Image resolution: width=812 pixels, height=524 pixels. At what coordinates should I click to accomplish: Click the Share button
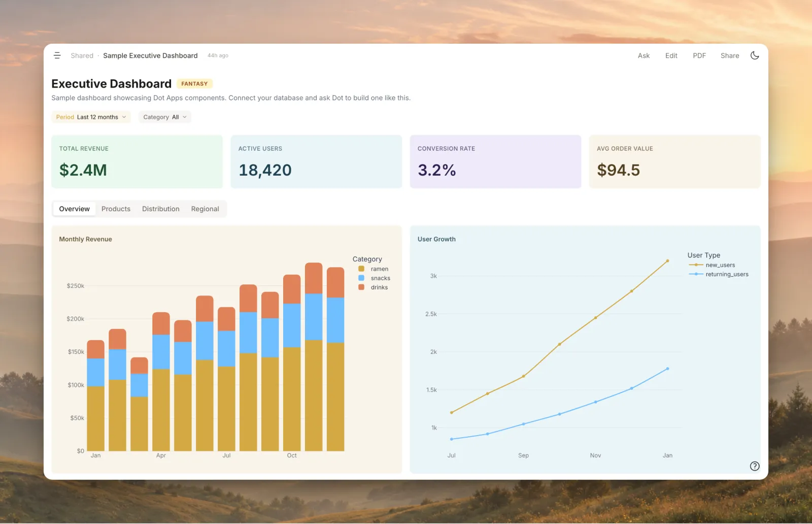[730, 55]
